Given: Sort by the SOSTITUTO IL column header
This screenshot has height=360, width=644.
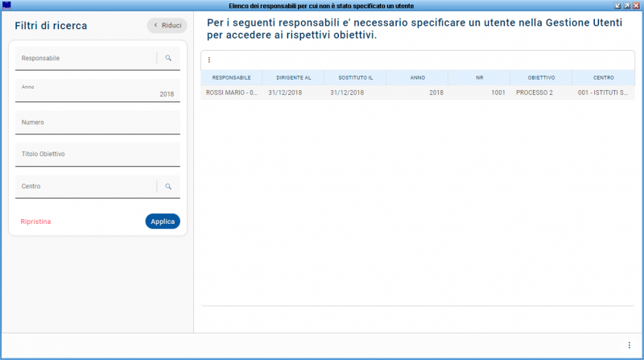Looking at the screenshot, I should (355, 77).
